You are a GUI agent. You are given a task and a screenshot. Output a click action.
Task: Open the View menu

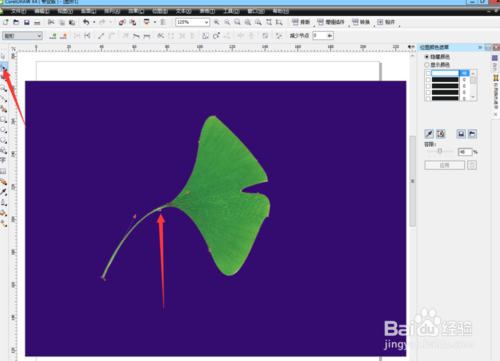pyautogui.click(x=65, y=11)
